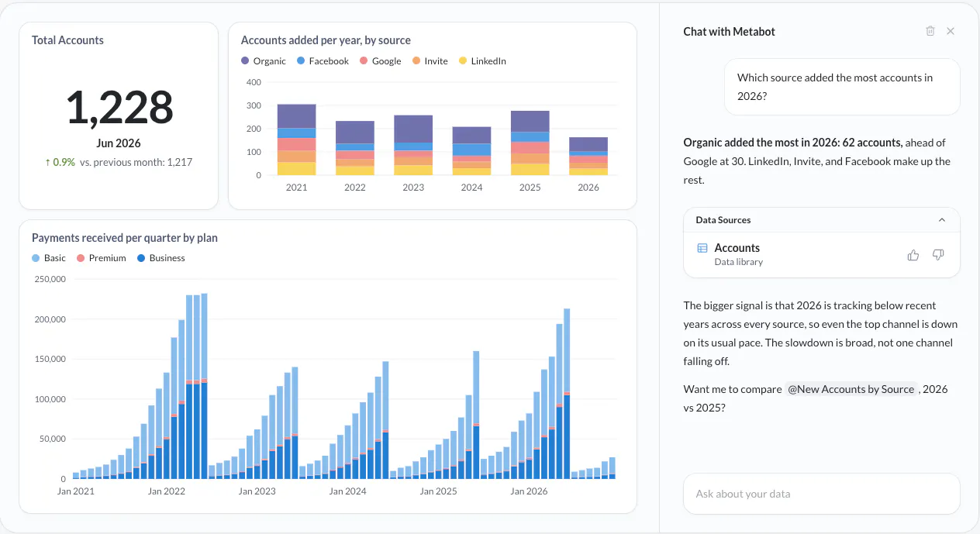
Task: Toggle Basic plan in payments legend
Action: coord(49,258)
